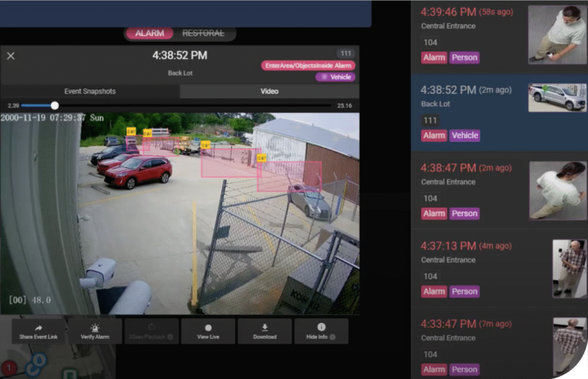Switch to the Event Snapshots tab
The width and height of the screenshot is (588, 379).
[x=91, y=91]
